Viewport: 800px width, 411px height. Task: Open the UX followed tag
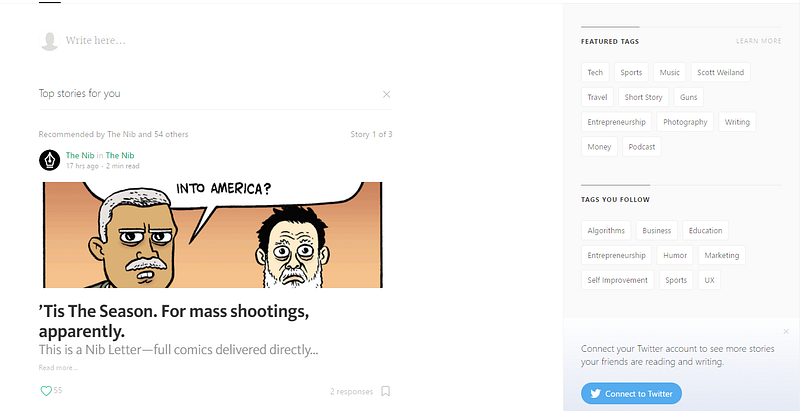pyautogui.click(x=709, y=280)
